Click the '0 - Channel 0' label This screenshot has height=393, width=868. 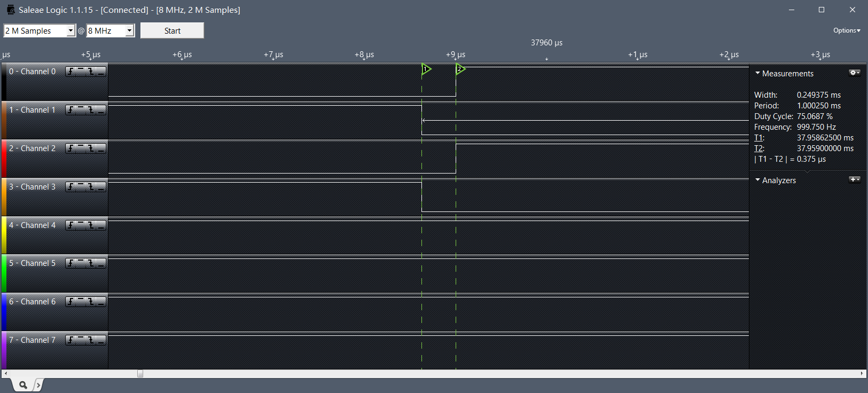32,72
